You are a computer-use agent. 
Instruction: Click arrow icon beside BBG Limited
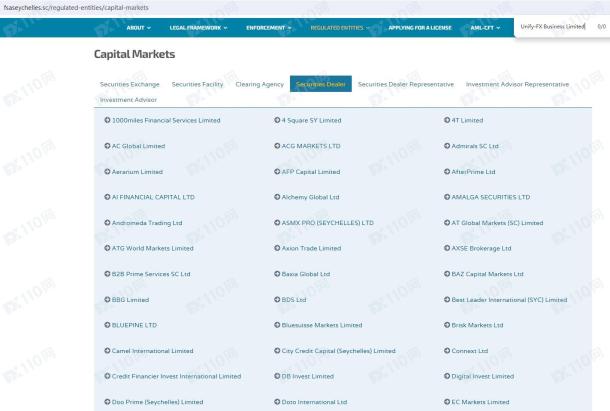pyautogui.click(x=107, y=300)
